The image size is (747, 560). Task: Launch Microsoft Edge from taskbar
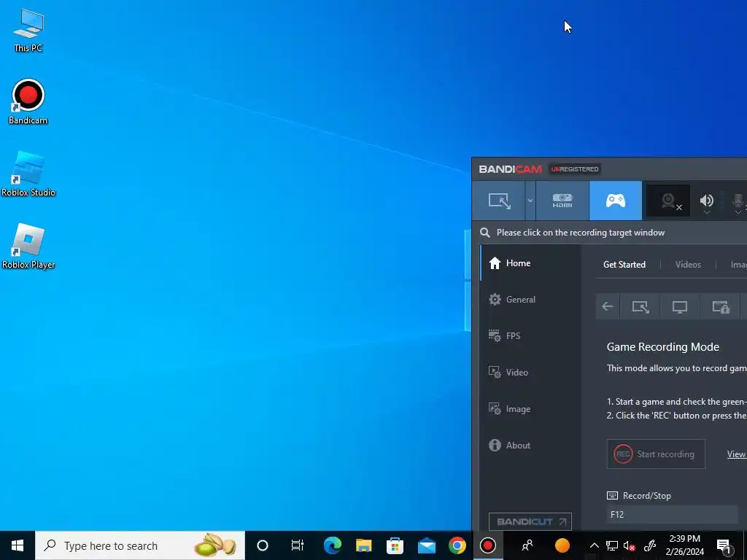click(332, 545)
